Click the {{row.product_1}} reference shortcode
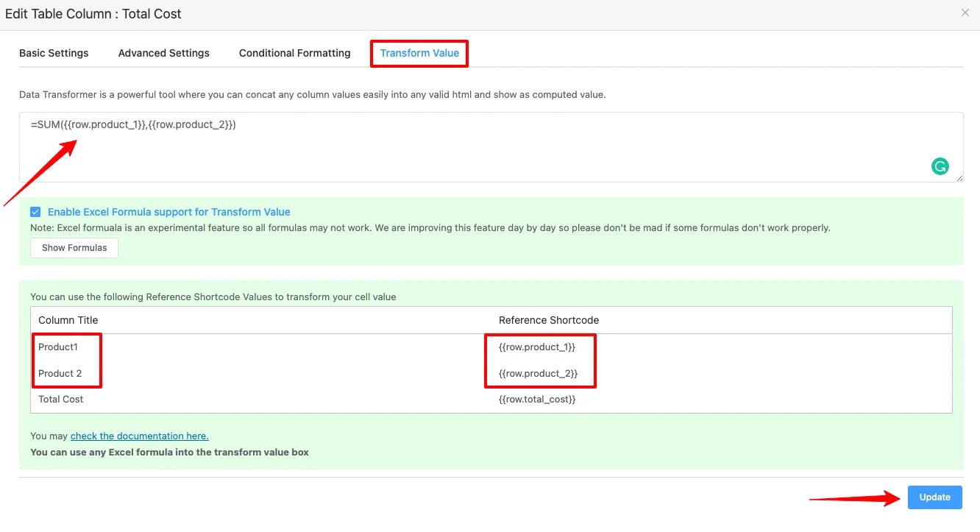 [x=537, y=347]
